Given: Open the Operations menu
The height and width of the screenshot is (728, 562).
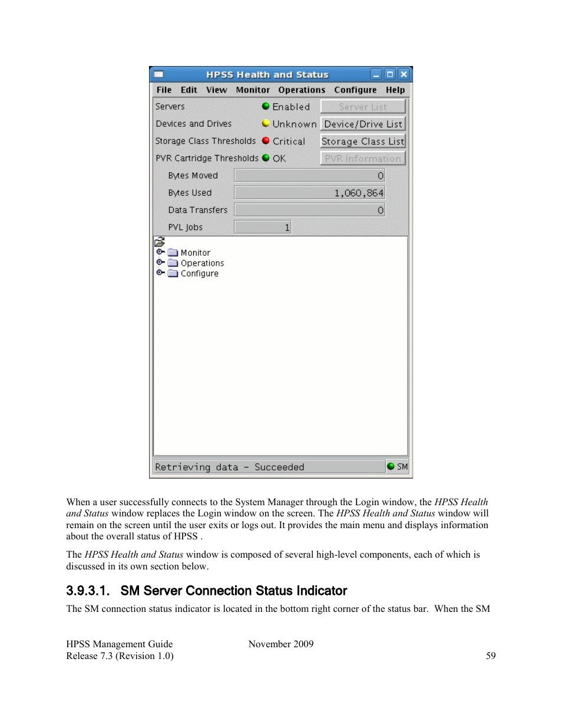Looking at the screenshot, I should pyautogui.click(x=302, y=90).
